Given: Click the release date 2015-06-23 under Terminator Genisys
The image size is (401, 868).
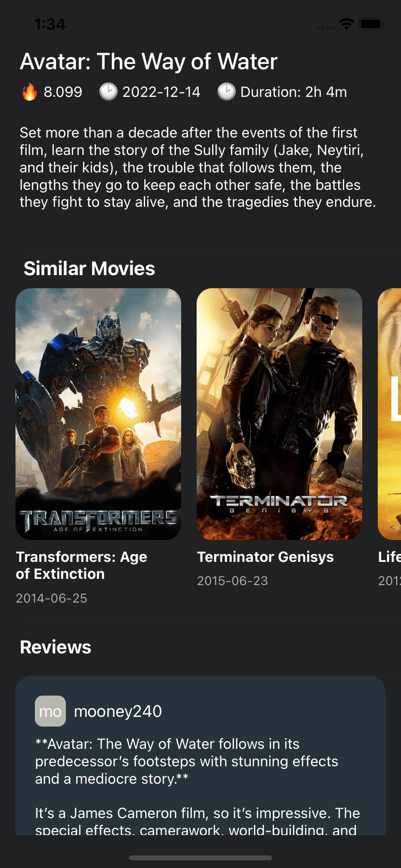Looking at the screenshot, I should 232,580.
